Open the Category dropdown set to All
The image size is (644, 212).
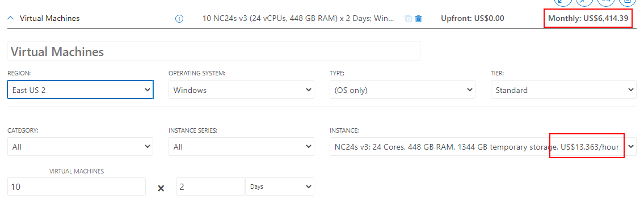[x=81, y=146]
